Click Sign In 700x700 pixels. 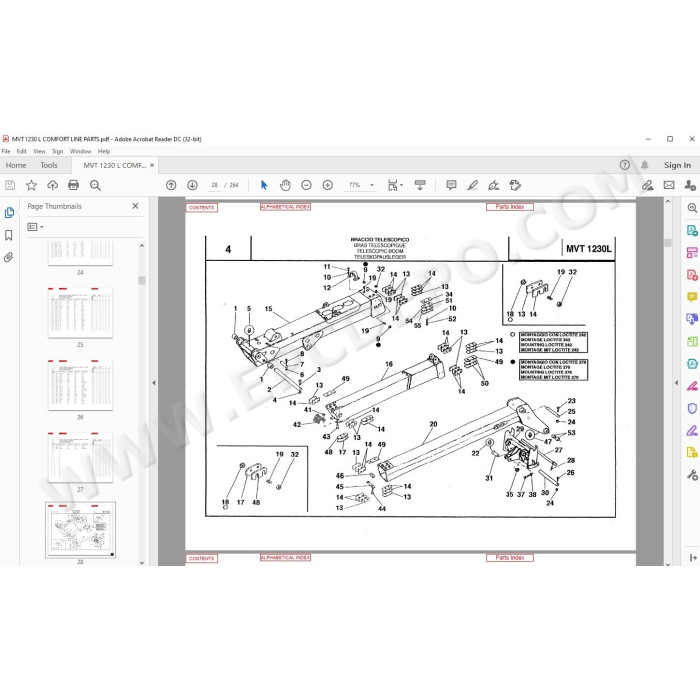tap(677, 165)
